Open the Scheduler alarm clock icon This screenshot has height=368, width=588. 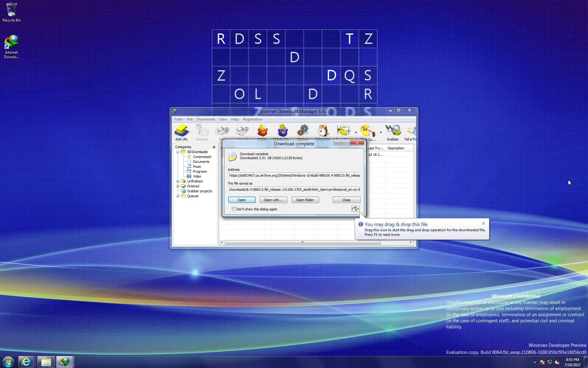click(322, 131)
